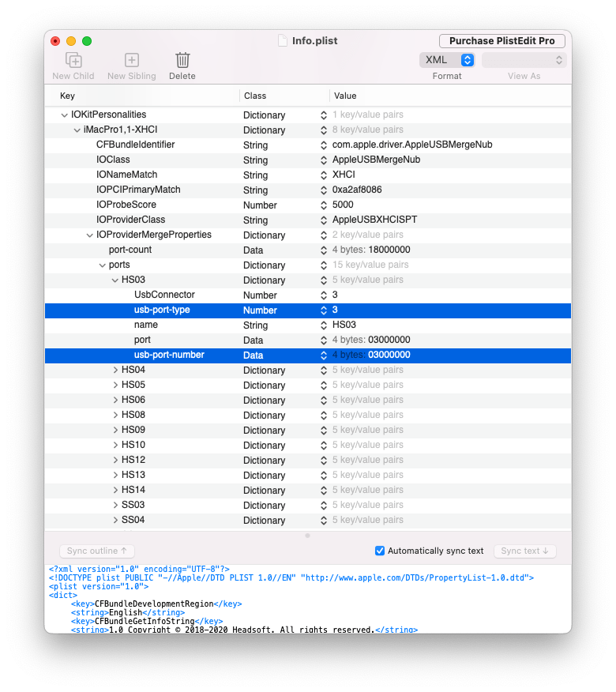Open class stepper for CFBundleIdentifier row
The width and height of the screenshot is (616, 692).
coord(324,145)
